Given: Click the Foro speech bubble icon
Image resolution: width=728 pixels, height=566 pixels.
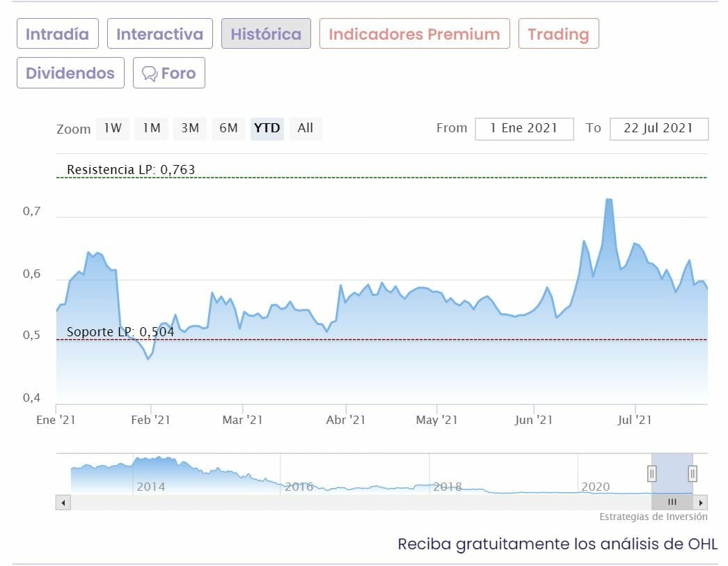Looking at the screenshot, I should click(x=149, y=73).
